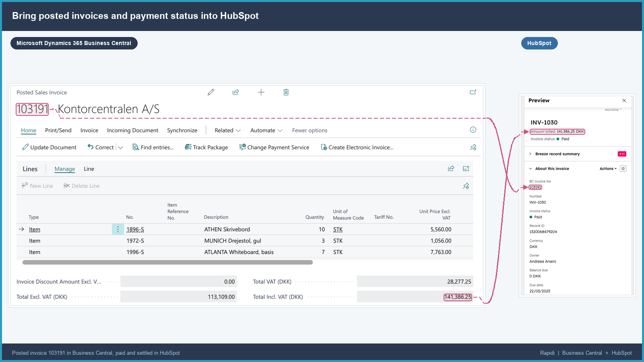Click Find entries... action
The width and height of the screenshot is (644, 362).
click(153, 147)
